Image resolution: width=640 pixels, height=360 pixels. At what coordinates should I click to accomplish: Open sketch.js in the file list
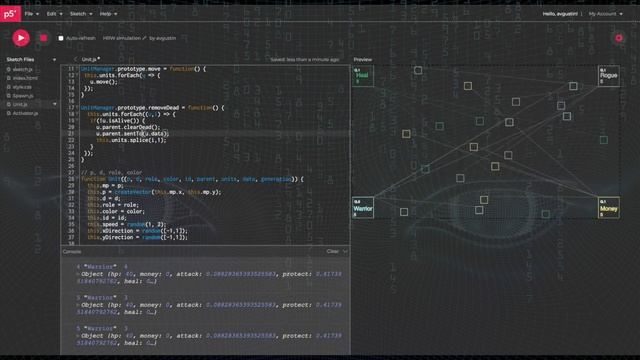pos(22,69)
